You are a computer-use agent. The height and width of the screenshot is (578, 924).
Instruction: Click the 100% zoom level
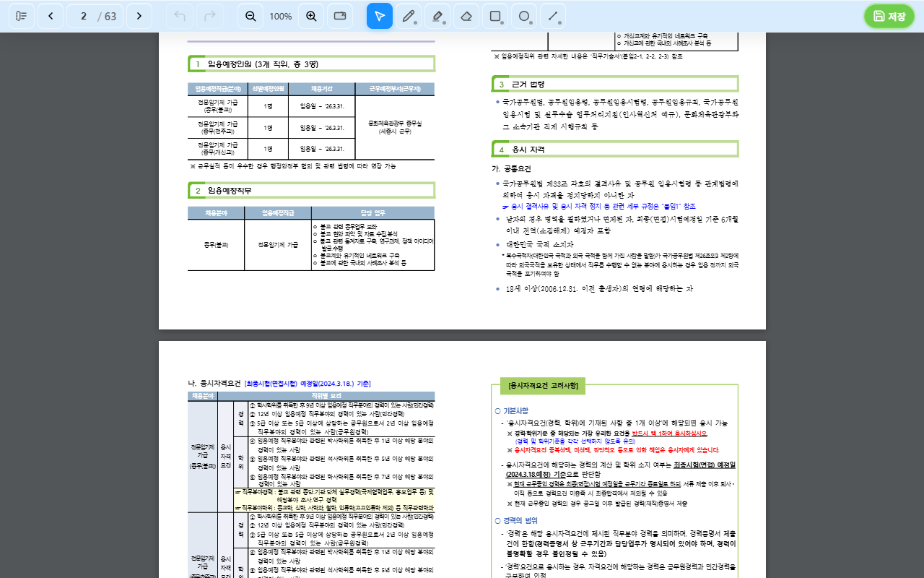click(x=281, y=17)
